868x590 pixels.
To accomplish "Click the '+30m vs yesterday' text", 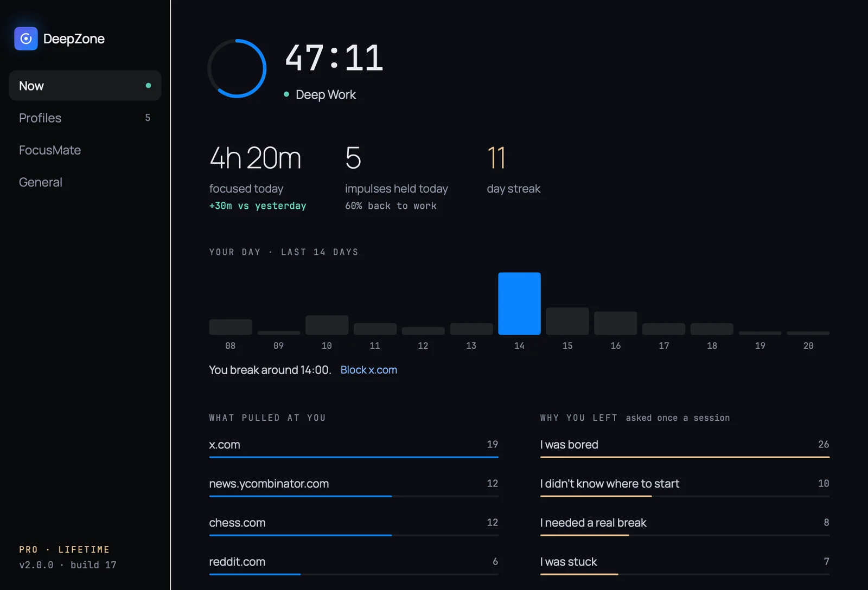I will [258, 206].
